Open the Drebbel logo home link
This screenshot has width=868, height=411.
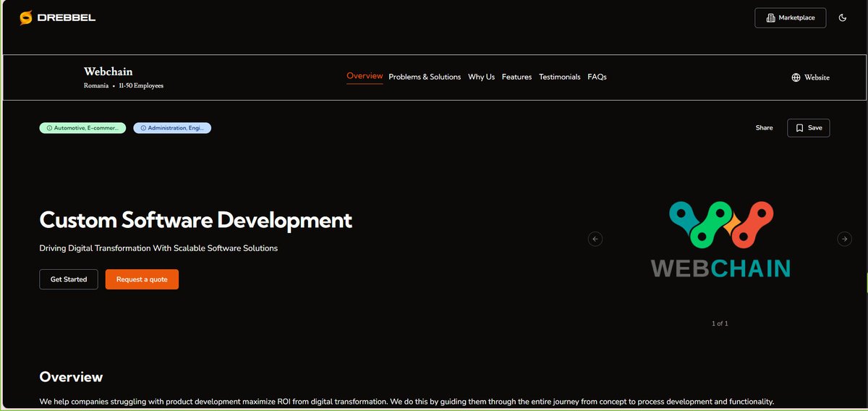pos(57,17)
